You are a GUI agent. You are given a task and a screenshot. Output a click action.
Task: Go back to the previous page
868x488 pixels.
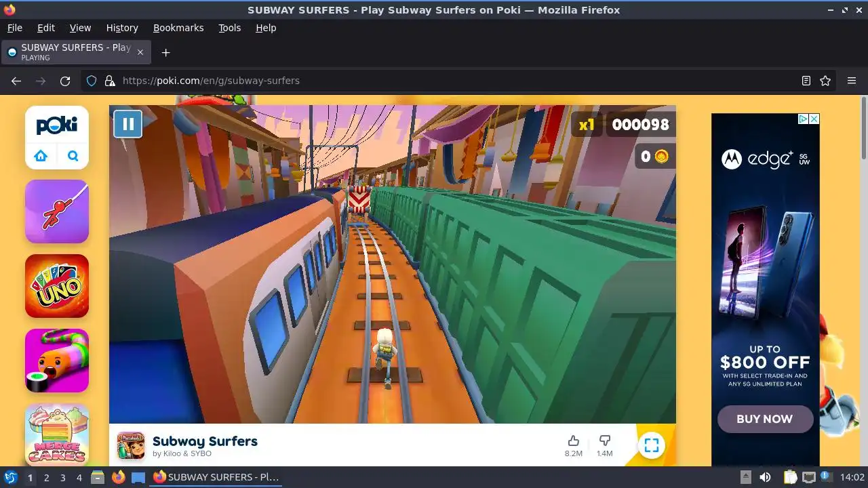pyautogui.click(x=16, y=81)
